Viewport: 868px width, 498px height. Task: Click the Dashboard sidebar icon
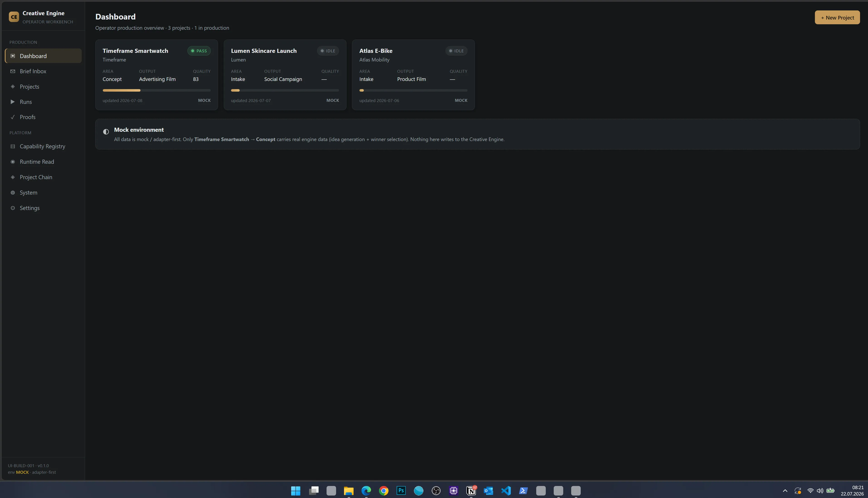click(x=13, y=56)
